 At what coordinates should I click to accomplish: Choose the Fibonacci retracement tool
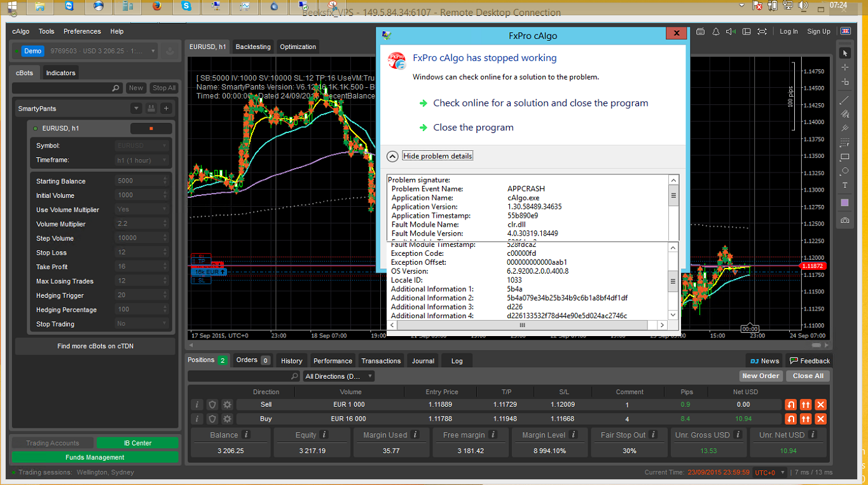click(845, 143)
